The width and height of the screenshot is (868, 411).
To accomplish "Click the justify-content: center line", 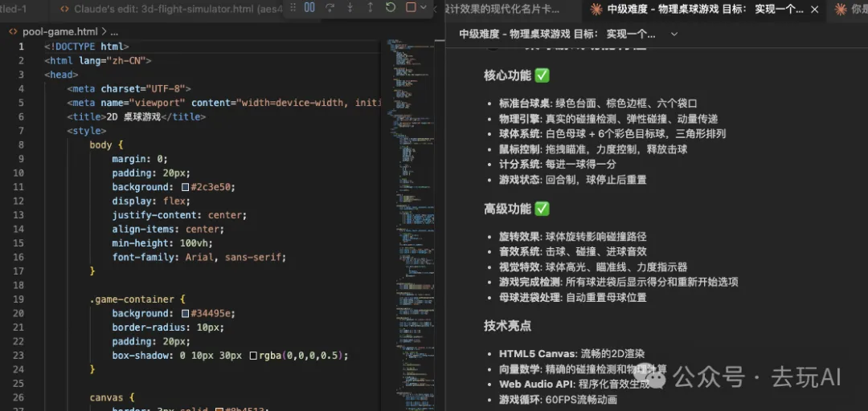I will [179, 215].
